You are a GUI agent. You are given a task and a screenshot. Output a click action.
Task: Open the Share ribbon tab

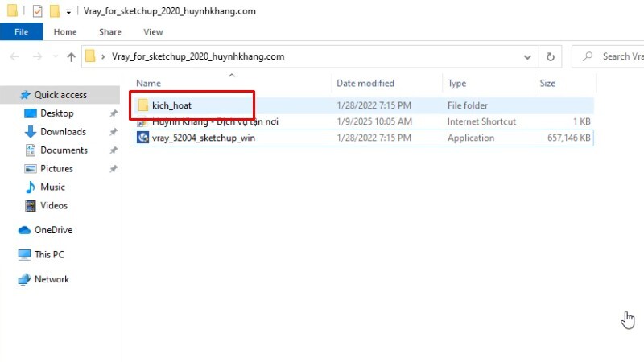[110, 31]
